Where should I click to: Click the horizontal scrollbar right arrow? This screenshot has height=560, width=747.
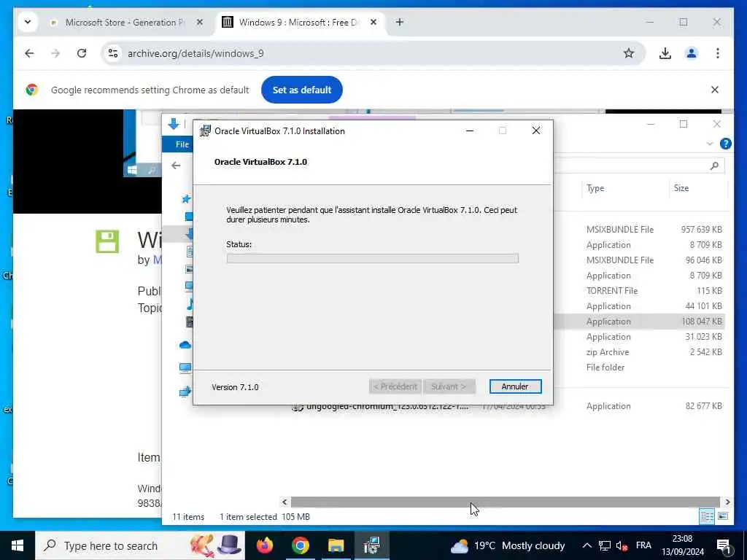(x=727, y=502)
